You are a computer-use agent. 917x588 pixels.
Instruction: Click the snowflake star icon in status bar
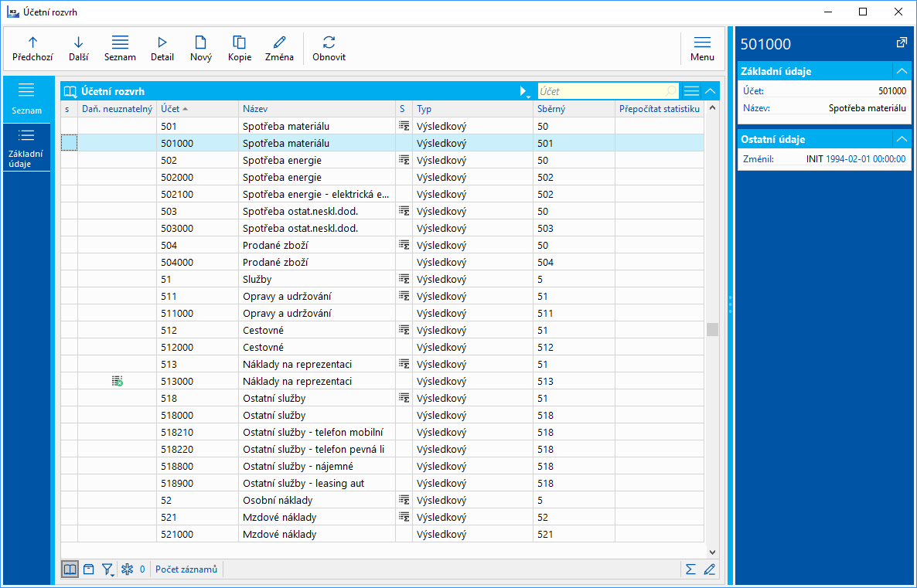point(127,569)
